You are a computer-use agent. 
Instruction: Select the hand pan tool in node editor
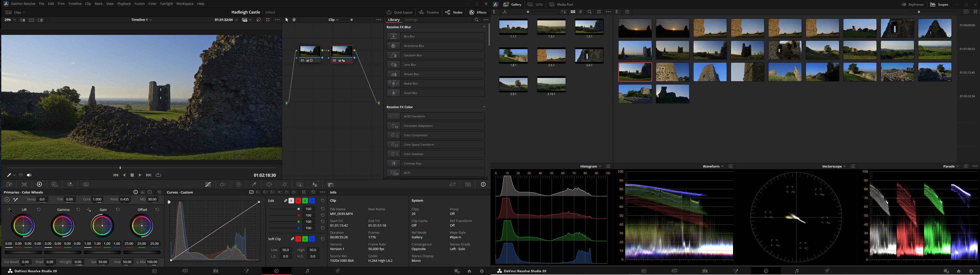coord(294,20)
